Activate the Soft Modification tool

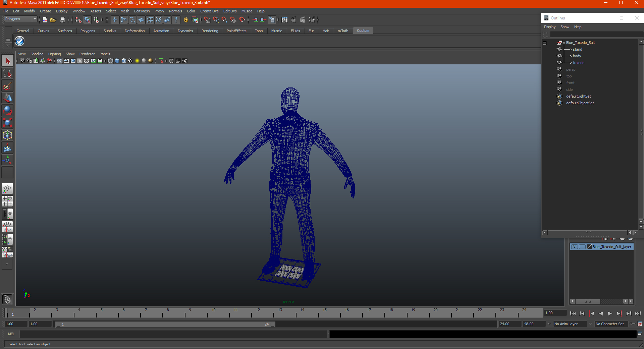[x=7, y=148]
